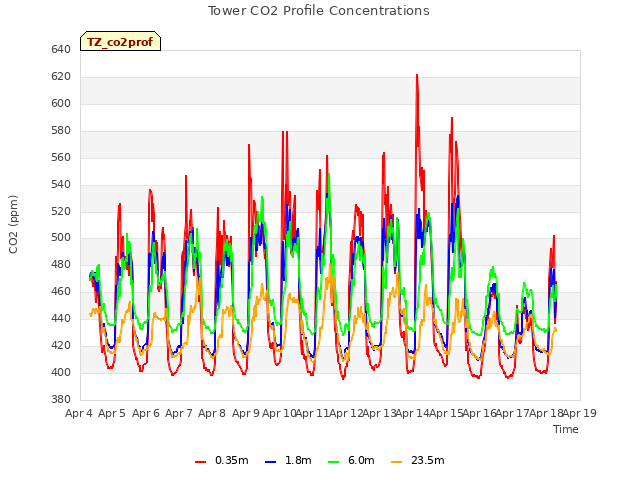Image resolution: width=640 pixels, height=480 pixels.
Task: Click the Apr 4 x-axis tick label
Action: coord(79,413)
